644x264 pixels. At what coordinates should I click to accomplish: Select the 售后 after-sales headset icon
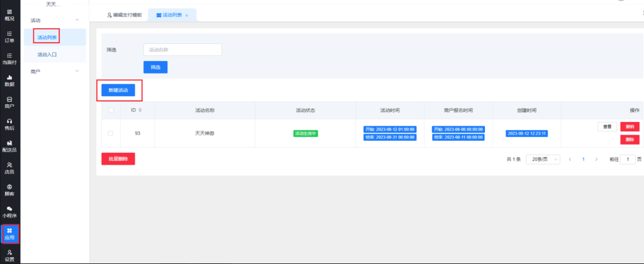point(9,124)
